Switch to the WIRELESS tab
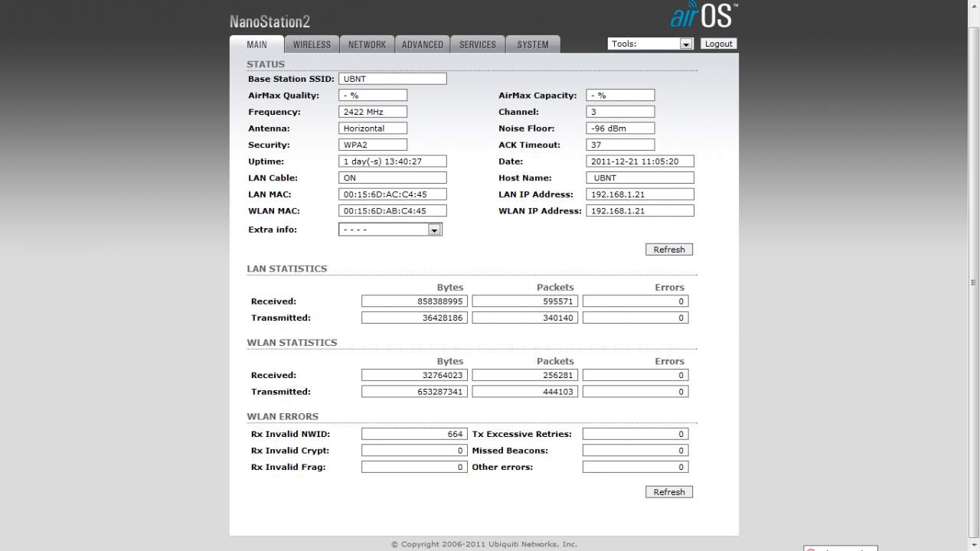980x551 pixels. pyautogui.click(x=312, y=44)
